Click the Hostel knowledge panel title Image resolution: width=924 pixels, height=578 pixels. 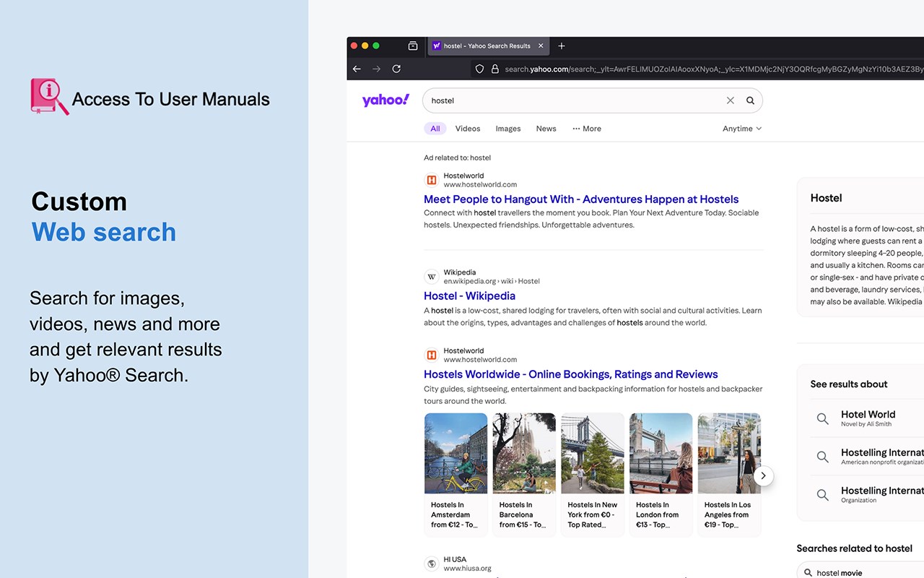pos(826,198)
